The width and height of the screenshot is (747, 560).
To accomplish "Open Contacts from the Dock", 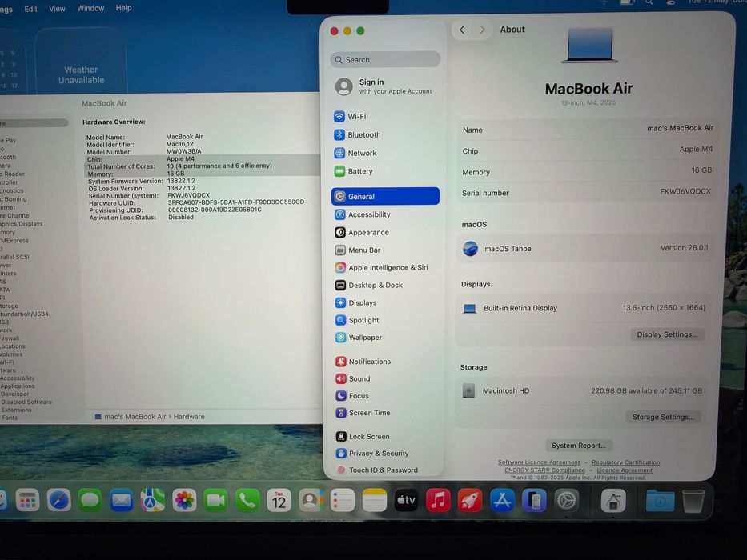I will click(x=311, y=501).
